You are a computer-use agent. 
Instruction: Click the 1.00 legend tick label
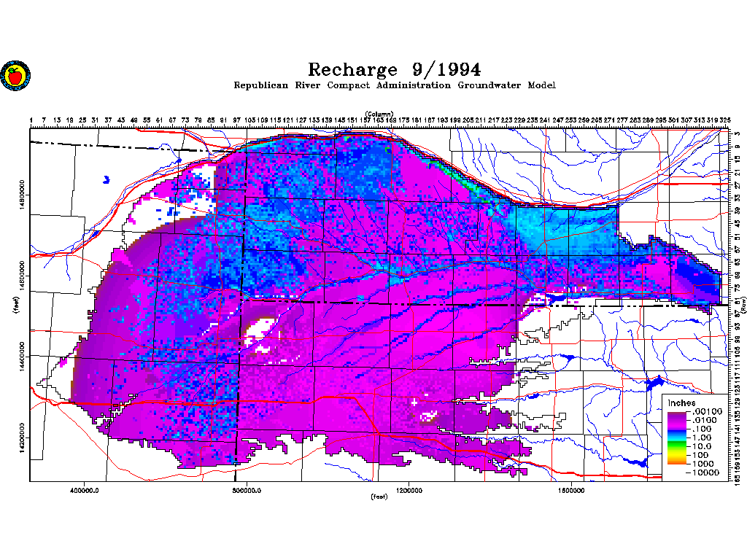point(701,438)
